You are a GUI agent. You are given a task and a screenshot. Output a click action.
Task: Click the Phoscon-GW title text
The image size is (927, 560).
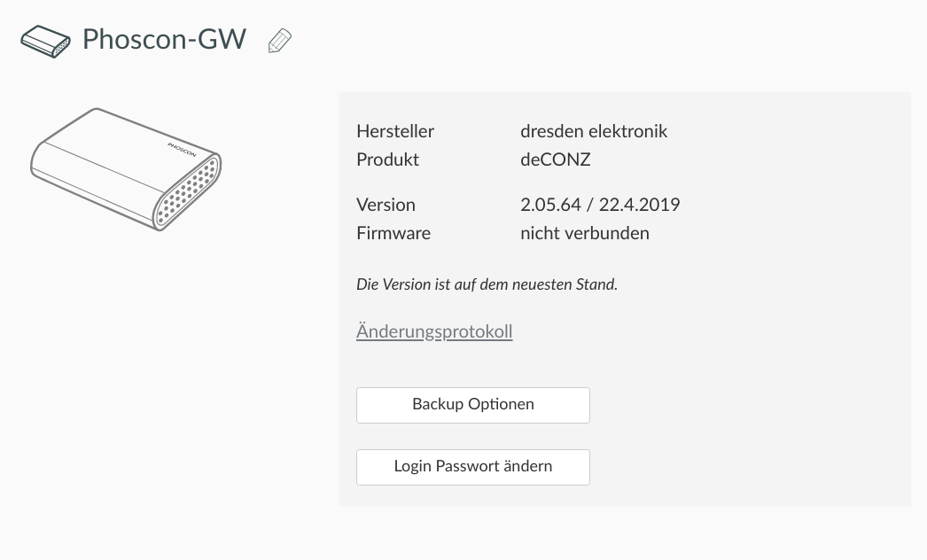point(164,40)
